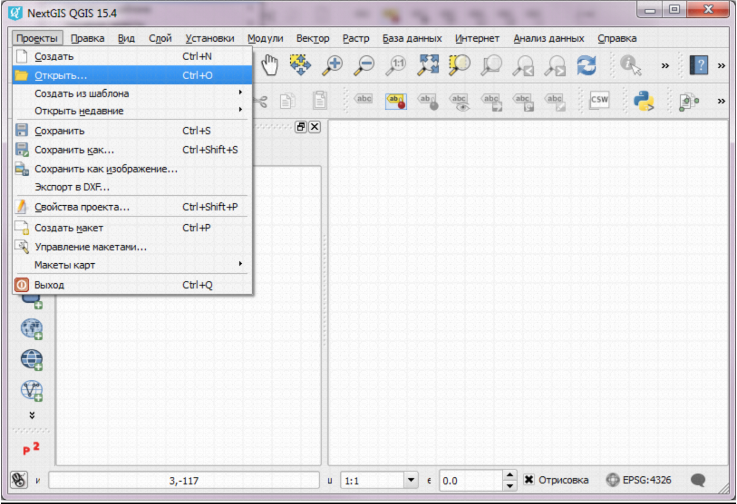Click the Pan Map to Selection icon
The height and width of the screenshot is (504, 737).
(x=300, y=64)
